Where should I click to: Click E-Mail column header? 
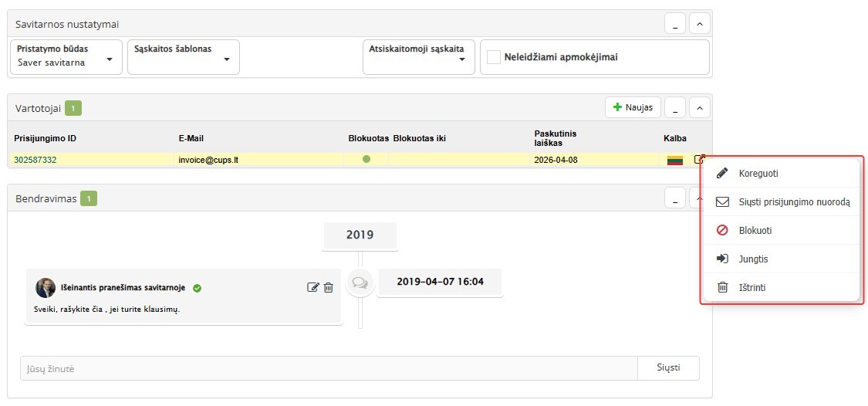[x=191, y=138]
